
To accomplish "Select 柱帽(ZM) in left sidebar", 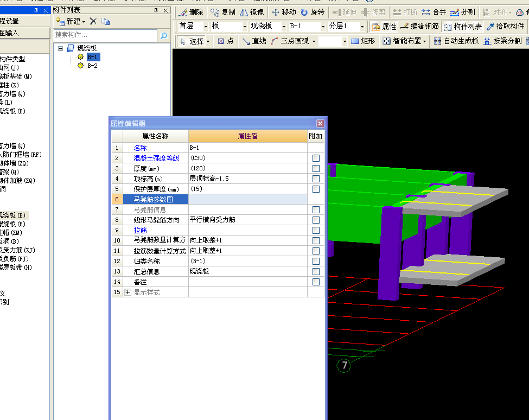I will point(11,233).
